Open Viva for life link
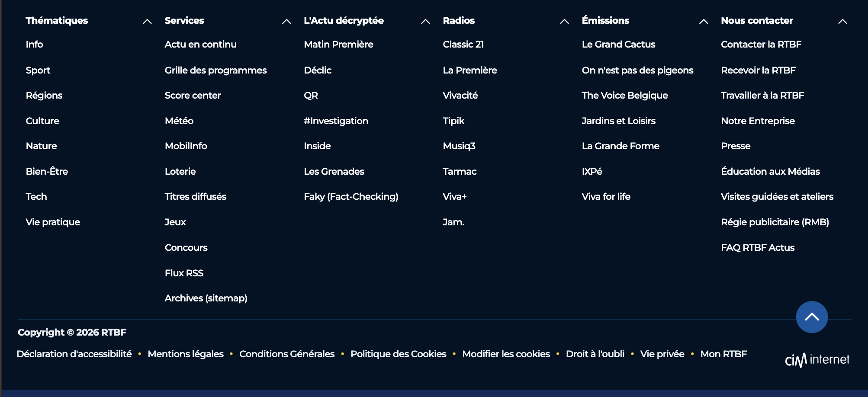This screenshot has height=397, width=868. pyautogui.click(x=606, y=196)
